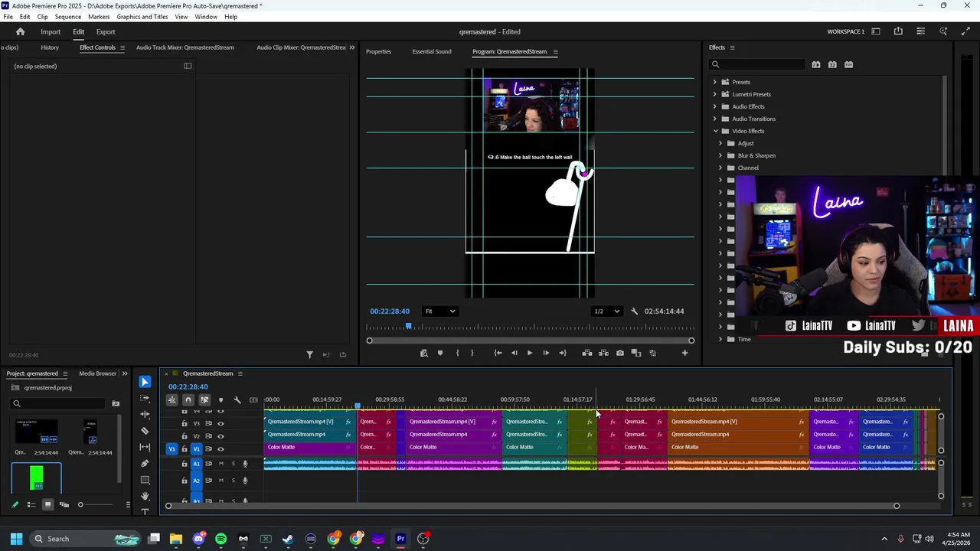Open the Sequence menu
Image resolution: width=980 pixels, height=551 pixels.
[68, 17]
